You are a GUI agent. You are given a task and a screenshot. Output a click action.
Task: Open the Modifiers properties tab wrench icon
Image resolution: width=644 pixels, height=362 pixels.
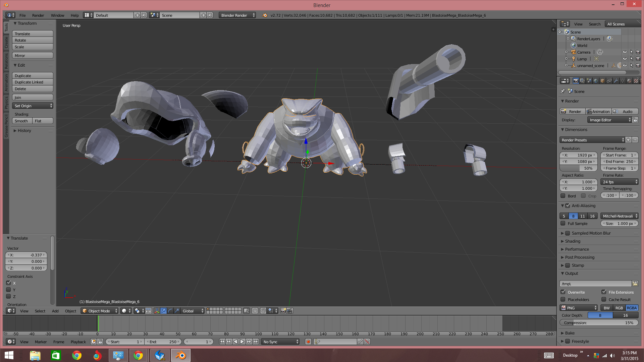tap(616, 81)
